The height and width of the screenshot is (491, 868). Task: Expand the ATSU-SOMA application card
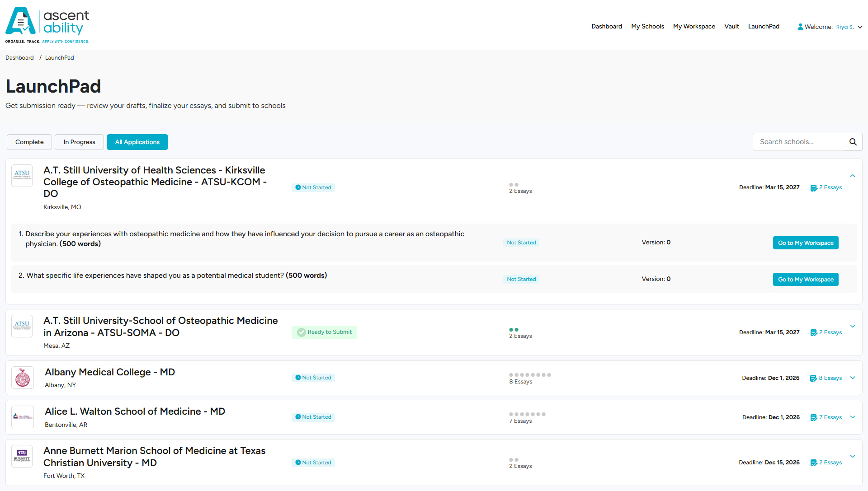[x=853, y=326]
